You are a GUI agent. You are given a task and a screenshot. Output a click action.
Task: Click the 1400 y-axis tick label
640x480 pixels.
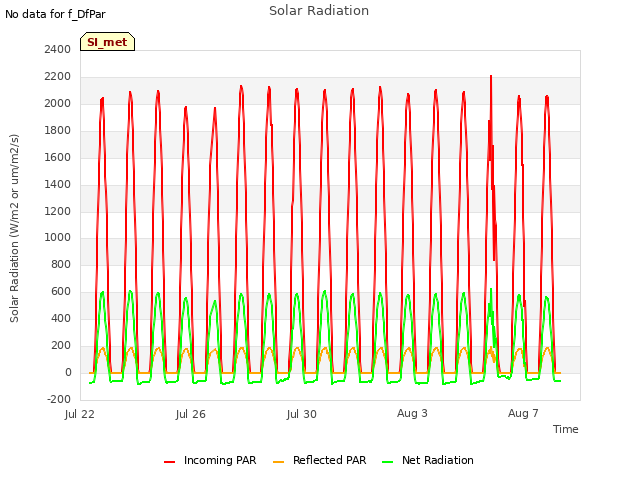pos(58,184)
